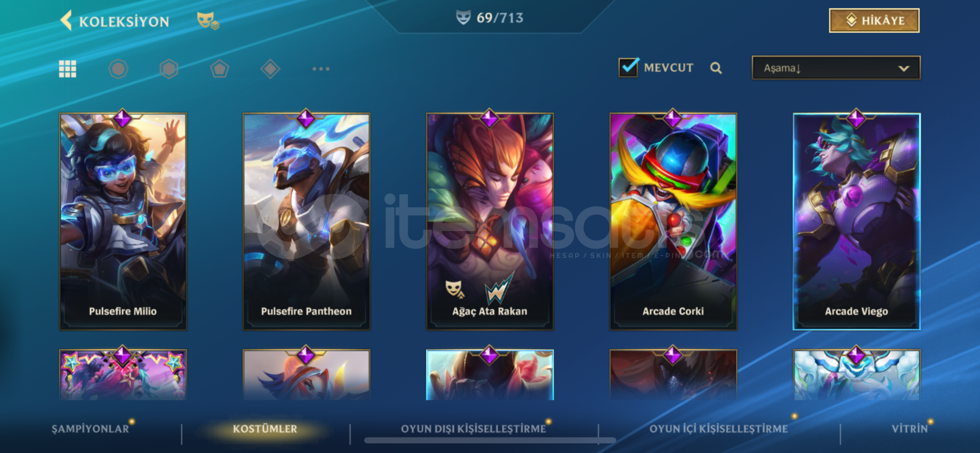This screenshot has height=453, width=980.
Task: Open the Pulsefire Milio skin card
Action: coord(123,221)
